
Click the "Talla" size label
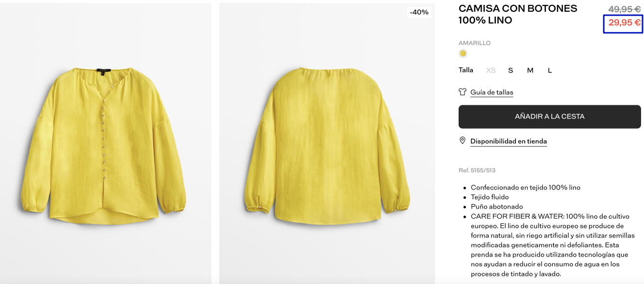point(466,70)
